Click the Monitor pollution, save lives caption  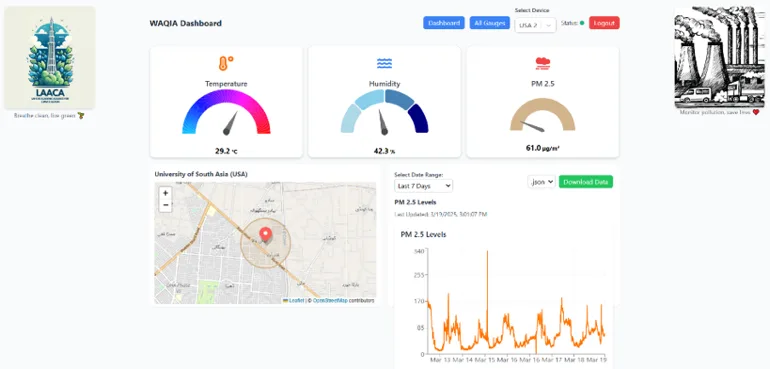[x=719, y=112]
